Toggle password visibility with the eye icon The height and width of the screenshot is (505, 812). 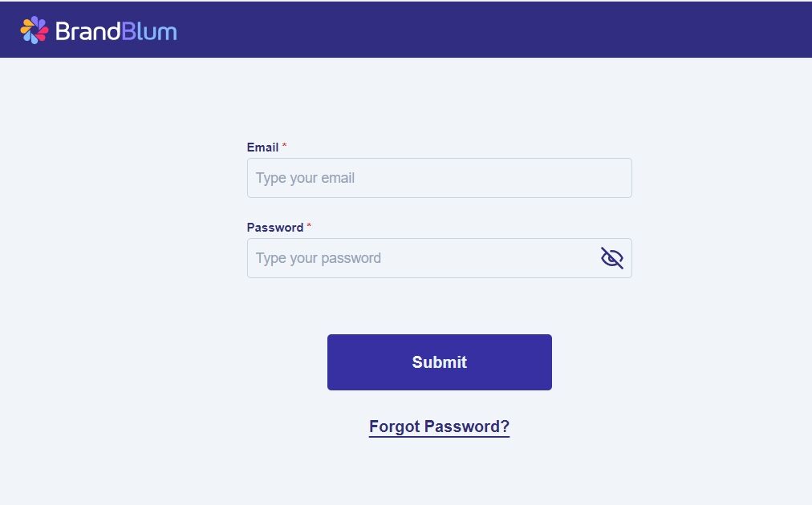click(x=611, y=258)
